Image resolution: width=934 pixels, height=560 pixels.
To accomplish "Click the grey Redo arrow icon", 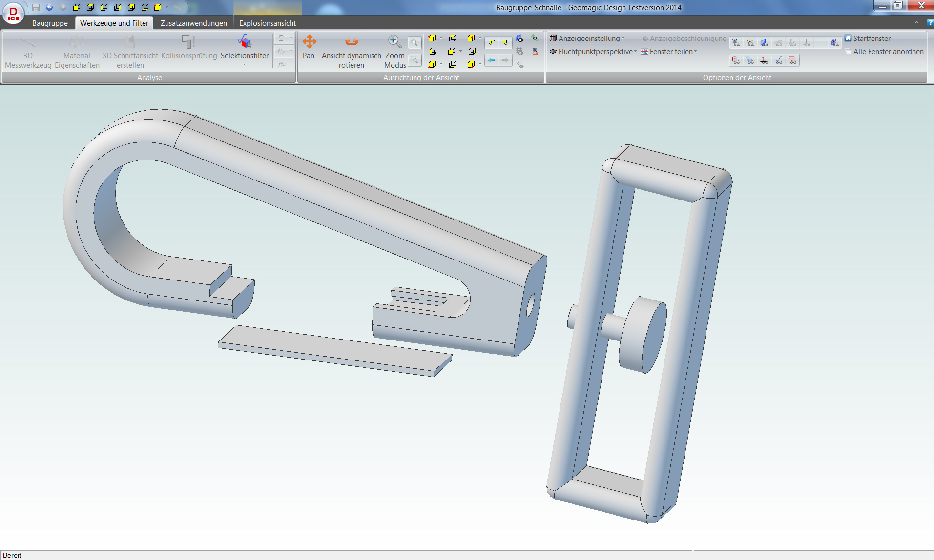I will pos(63,7).
